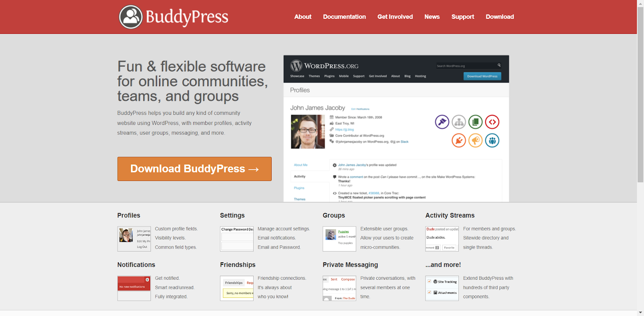Click the orange plug badge icon
Image resolution: width=644 pixels, height=316 pixels.
(458, 140)
